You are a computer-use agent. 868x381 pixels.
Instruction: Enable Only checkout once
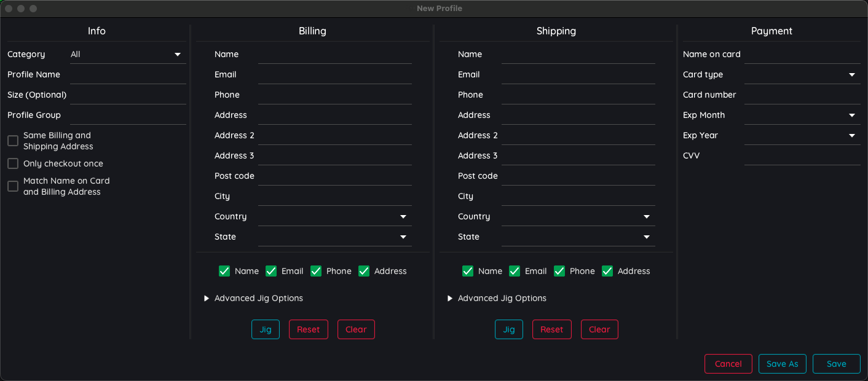click(12, 163)
